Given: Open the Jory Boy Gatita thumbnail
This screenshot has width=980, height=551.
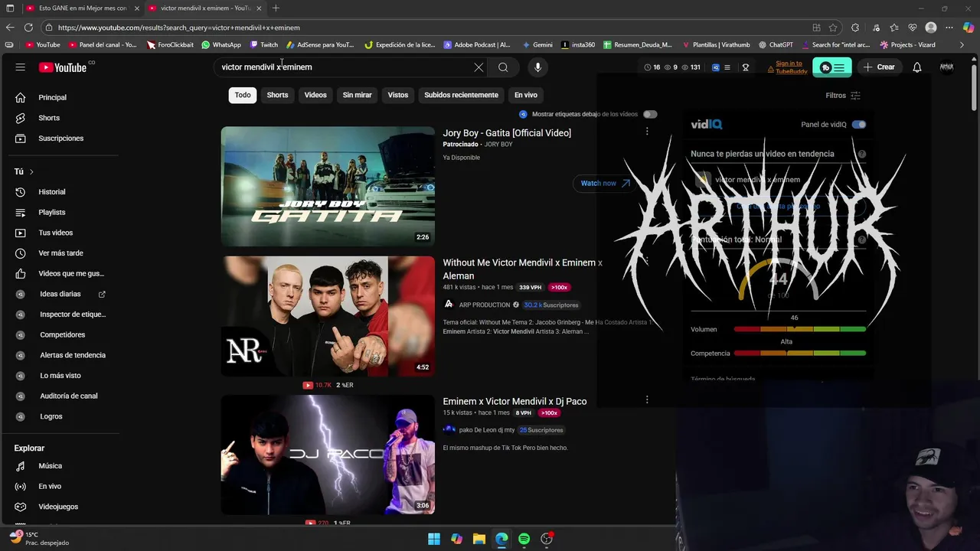Looking at the screenshot, I should click(x=328, y=187).
